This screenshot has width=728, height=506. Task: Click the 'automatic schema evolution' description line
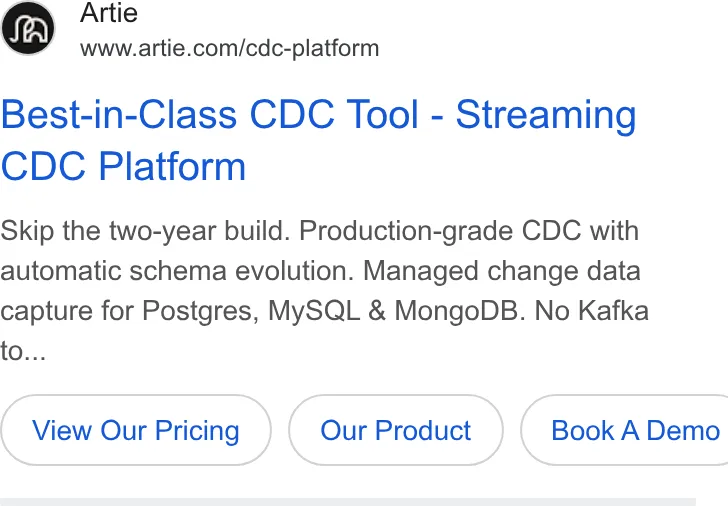click(177, 271)
